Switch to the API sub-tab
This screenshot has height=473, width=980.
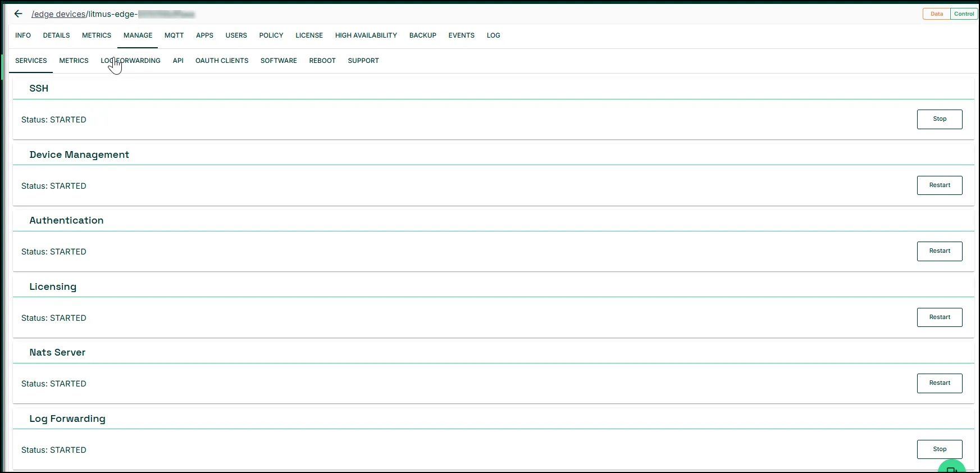178,61
